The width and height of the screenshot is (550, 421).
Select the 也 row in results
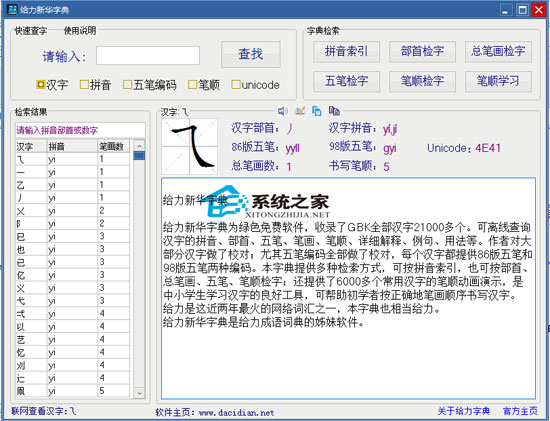pos(73,249)
